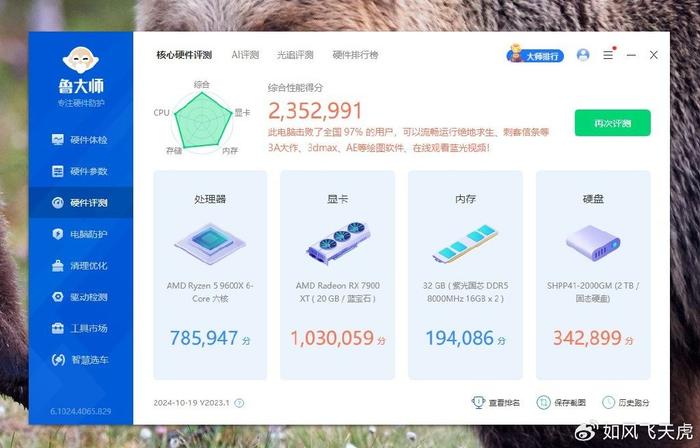This screenshot has width=700, height=448.
Task: Open 硬件参数 in the sidebar
Action: tap(80, 171)
